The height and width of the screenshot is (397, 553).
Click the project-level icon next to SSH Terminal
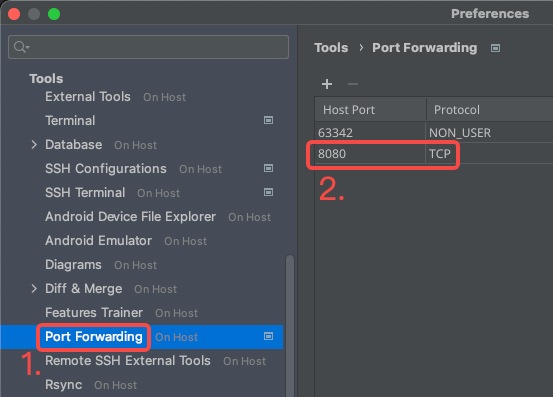click(x=268, y=192)
